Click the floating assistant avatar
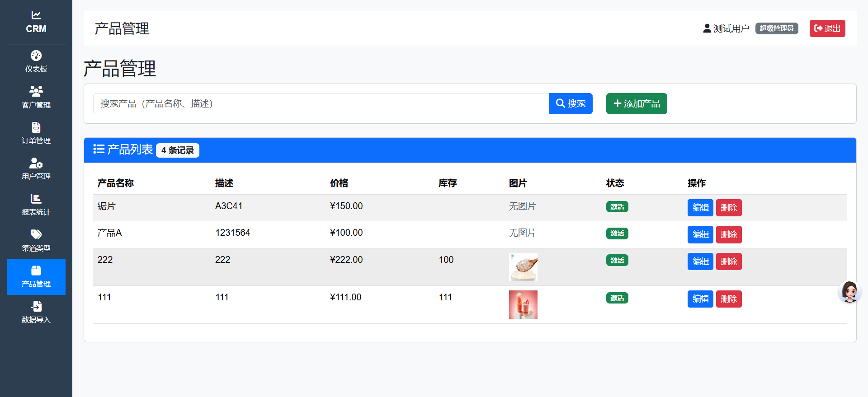 pyautogui.click(x=849, y=292)
